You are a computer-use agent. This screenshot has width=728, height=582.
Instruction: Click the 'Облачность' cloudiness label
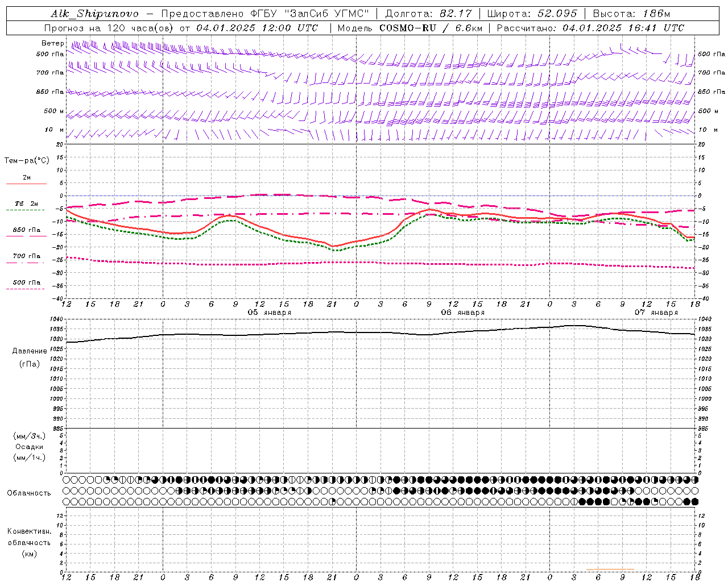tap(29, 493)
